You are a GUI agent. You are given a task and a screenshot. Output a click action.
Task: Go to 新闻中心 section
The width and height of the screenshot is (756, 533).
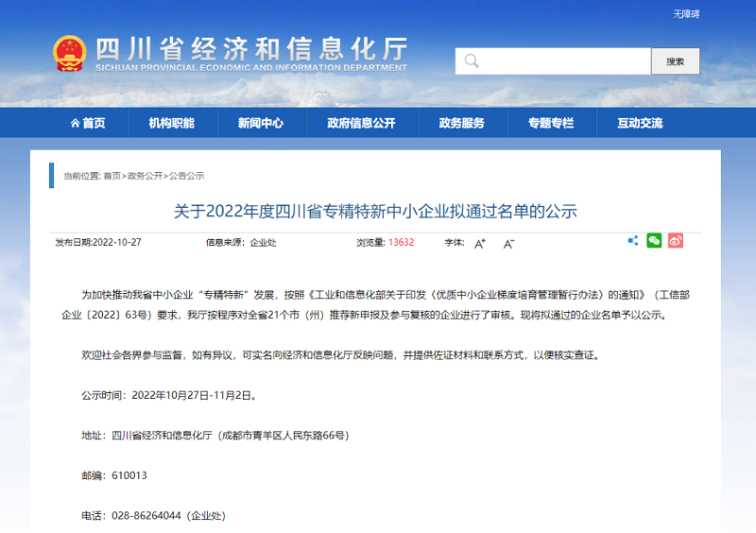(260, 123)
